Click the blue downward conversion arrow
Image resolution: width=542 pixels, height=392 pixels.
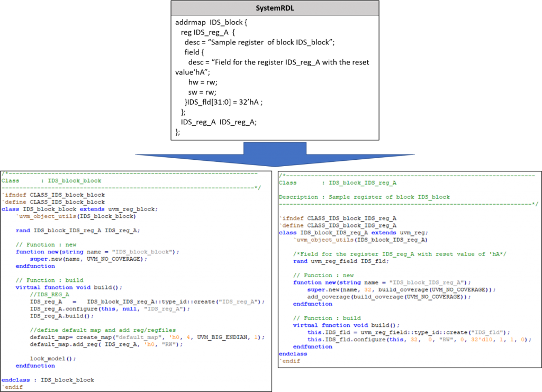pyautogui.click(x=275, y=152)
